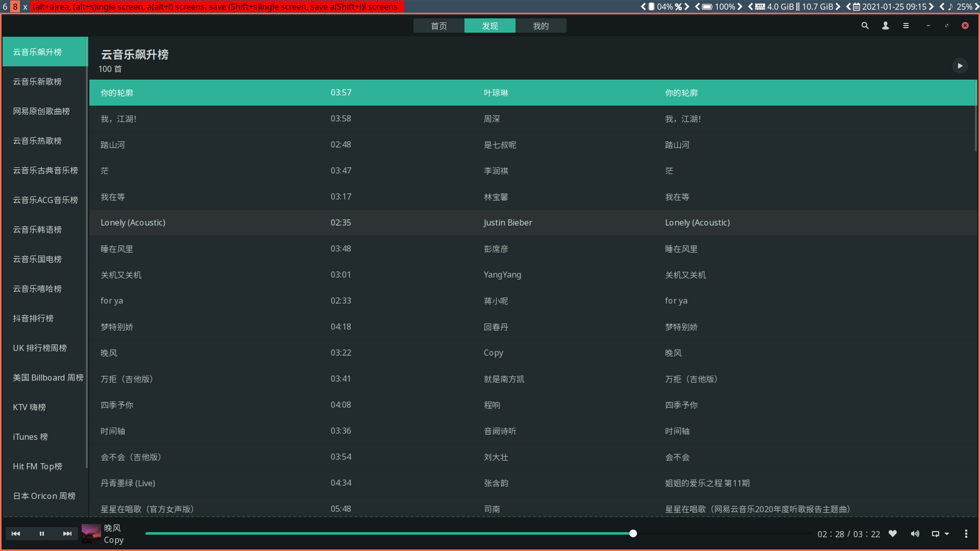
Task: Toggle the heart favorite for current song
Action: (893, 534)
